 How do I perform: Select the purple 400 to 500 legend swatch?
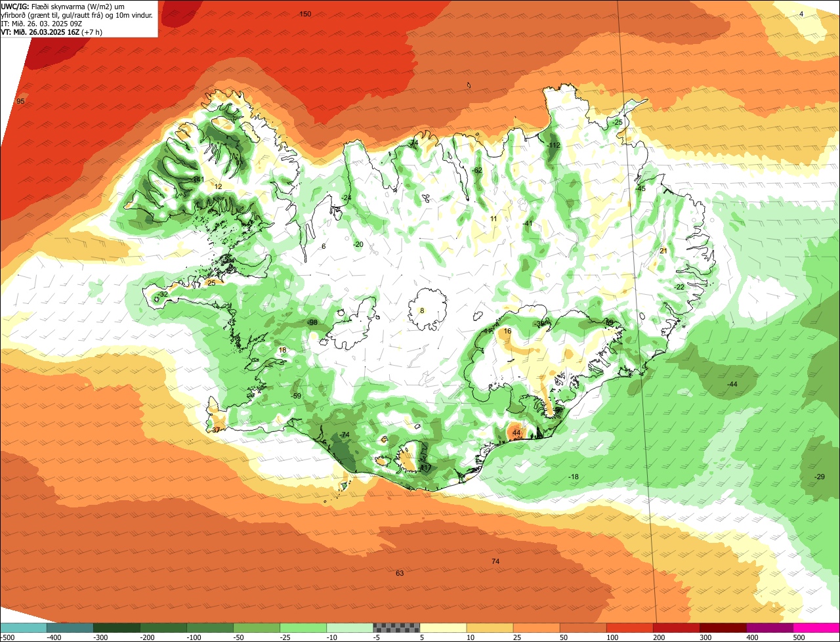(x=769, y=627)
